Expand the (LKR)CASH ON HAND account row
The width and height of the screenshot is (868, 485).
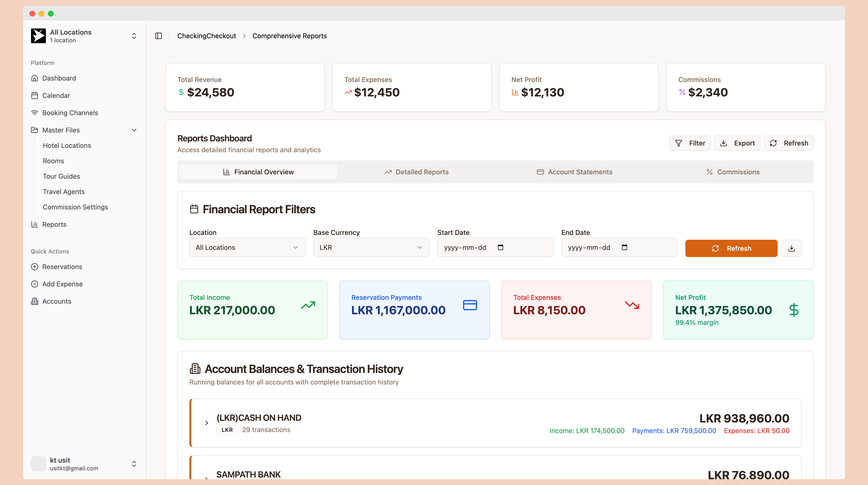[207, 423]
